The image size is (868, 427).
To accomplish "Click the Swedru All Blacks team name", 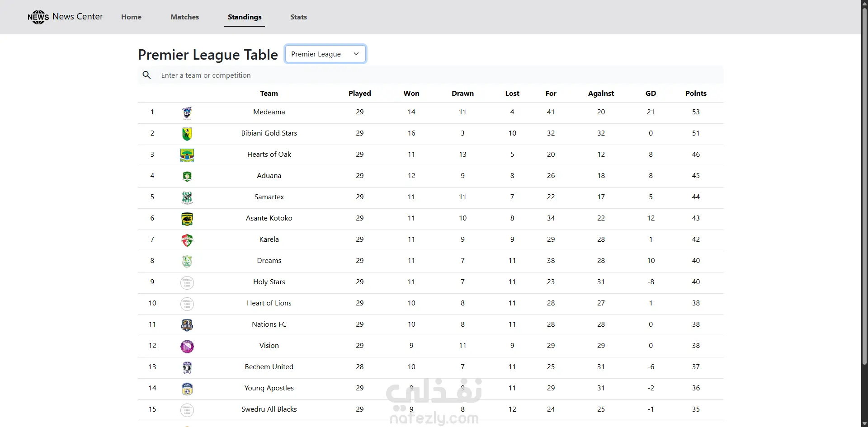I will pyautogui.click(x=269, y=409).
